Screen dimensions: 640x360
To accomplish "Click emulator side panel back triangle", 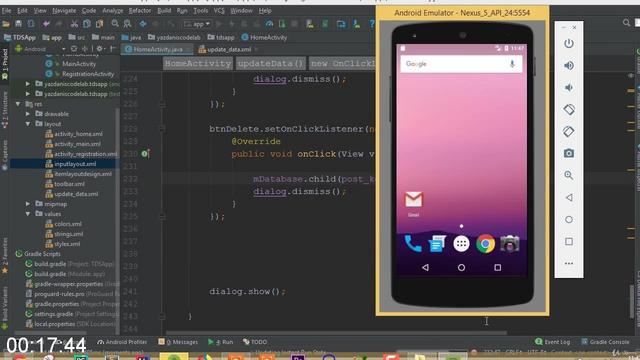I will [569, 198].
